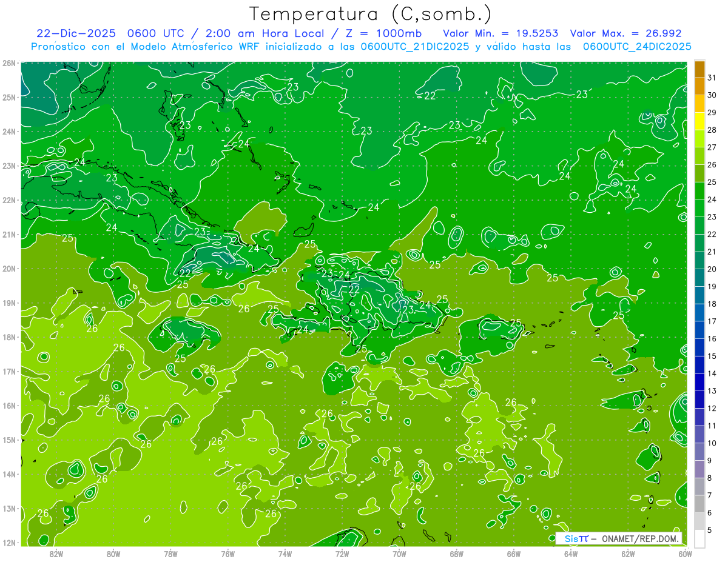Click the colorbar label "10"
728x562 pixels.
click(712, 443)
